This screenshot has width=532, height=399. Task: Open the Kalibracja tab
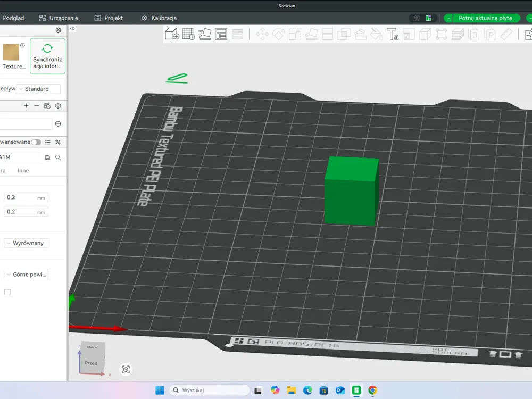(x=159, y=18)
